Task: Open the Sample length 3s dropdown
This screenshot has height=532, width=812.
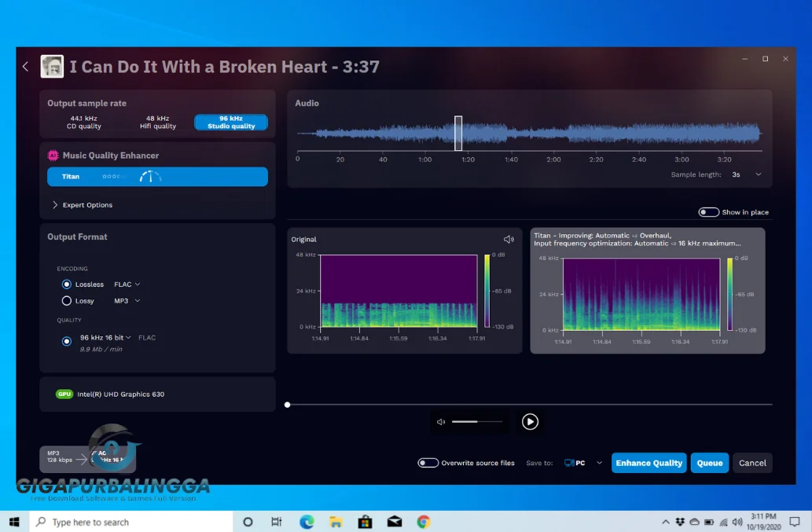Action: tap(746, 174)
